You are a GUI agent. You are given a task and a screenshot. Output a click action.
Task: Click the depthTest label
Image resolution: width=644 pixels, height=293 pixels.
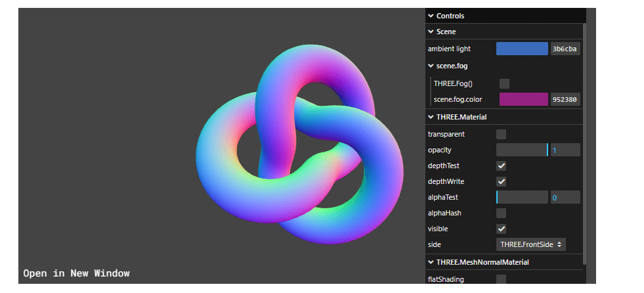tap(444, 166)
